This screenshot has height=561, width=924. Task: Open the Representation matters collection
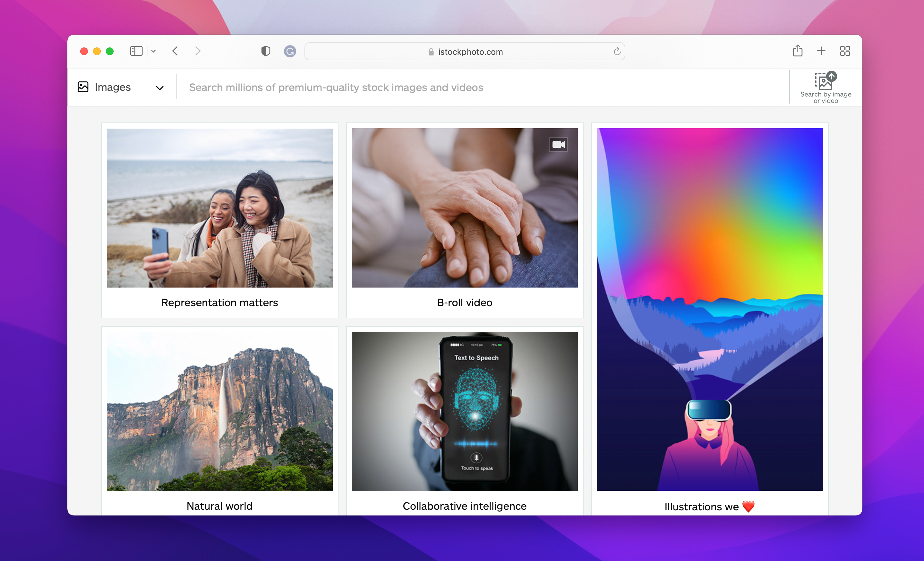click(x=219, y=208)
